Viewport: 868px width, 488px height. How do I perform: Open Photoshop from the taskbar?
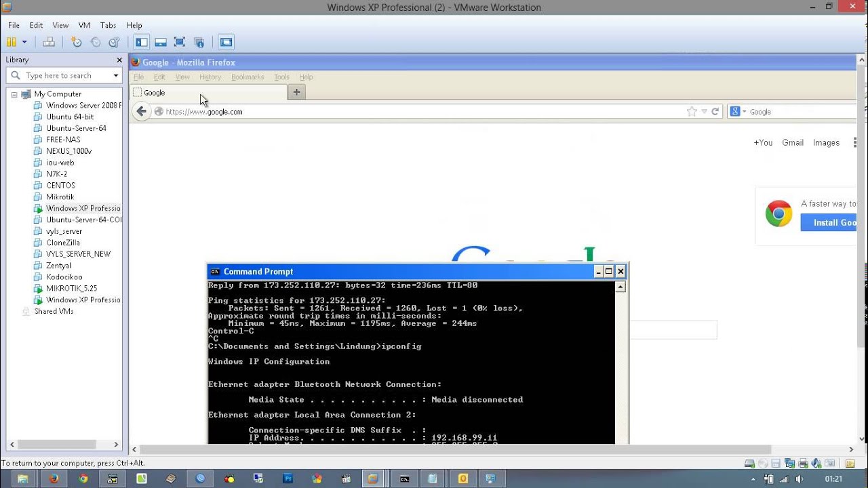point(288,479)
